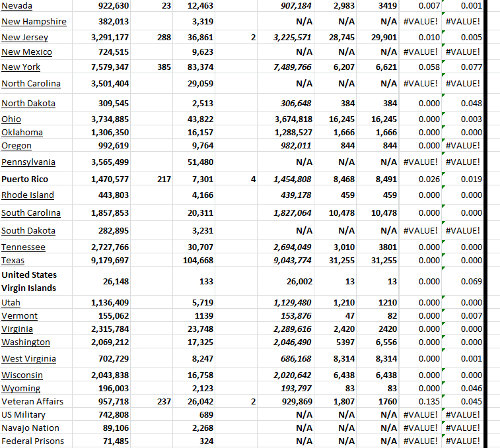The height and width of the screenshot is (448, 500).
Task: Click the Pennsylvania hyperlink
Action: pyautogui.click(x=28, y=162)
